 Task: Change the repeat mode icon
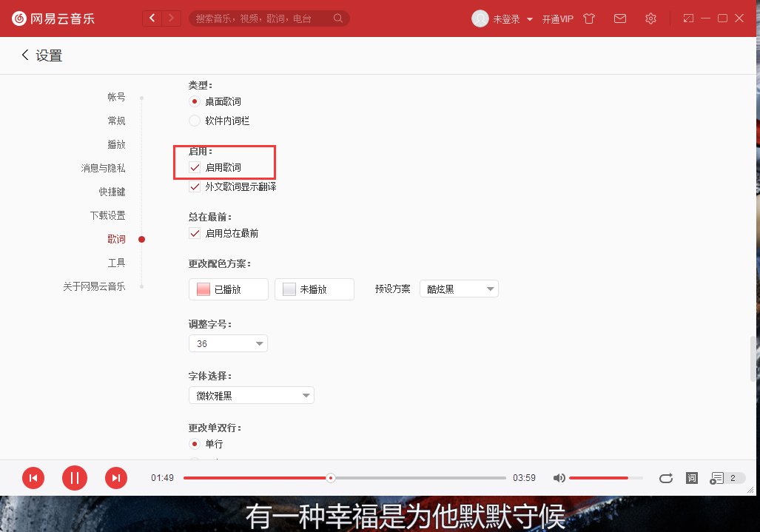tap(665, 478)
